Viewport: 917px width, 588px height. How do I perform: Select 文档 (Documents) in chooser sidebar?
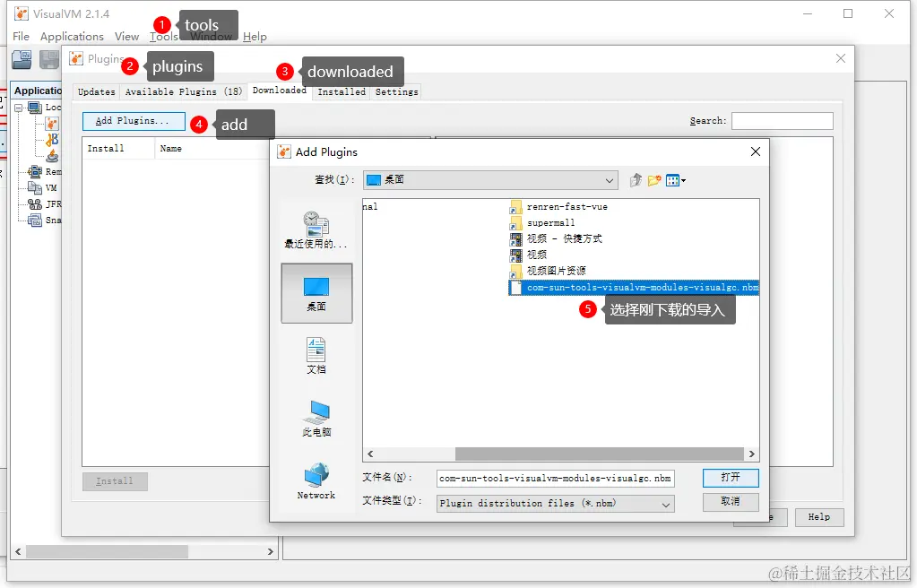click(x=316, y=356)
